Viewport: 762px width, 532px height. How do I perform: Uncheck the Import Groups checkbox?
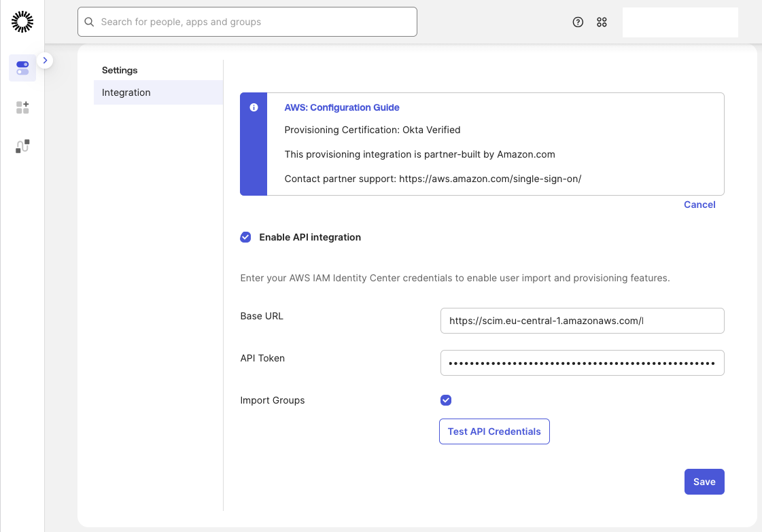(446, 400)
